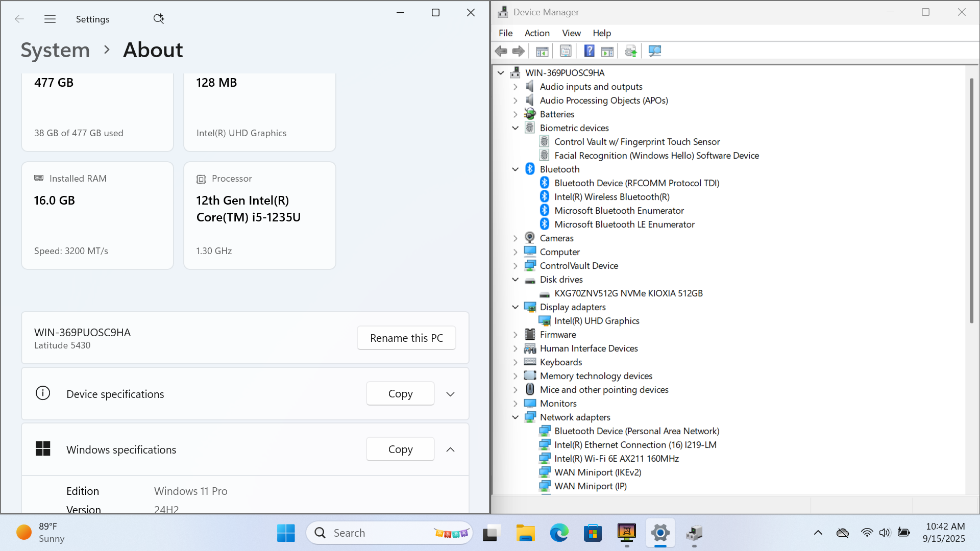Image resolution: width=980 pixels, height=551 pixels.
Task: Collapse Network adapters category
Action: pos(515,417)
